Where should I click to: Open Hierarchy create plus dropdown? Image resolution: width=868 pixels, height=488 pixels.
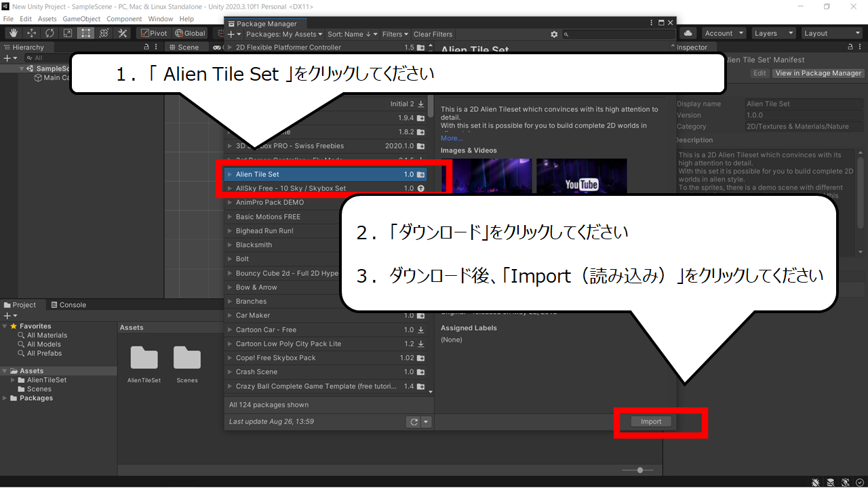(9, 58)
